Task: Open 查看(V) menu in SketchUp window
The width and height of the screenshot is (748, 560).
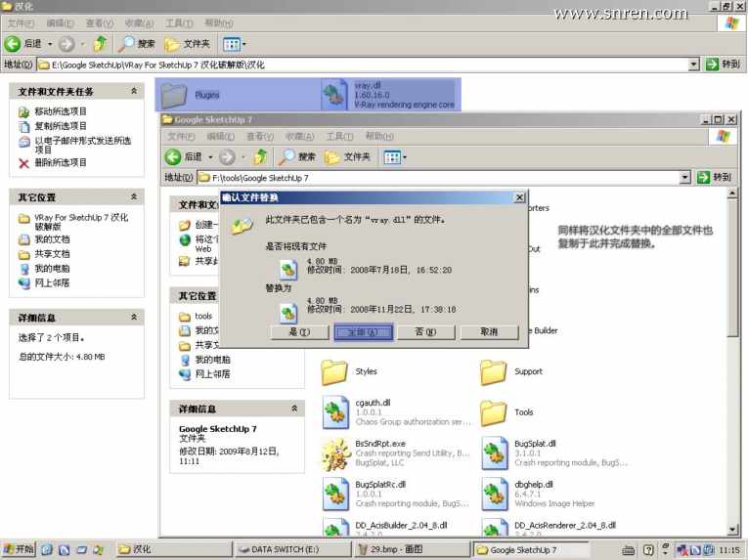Action: 260,137
